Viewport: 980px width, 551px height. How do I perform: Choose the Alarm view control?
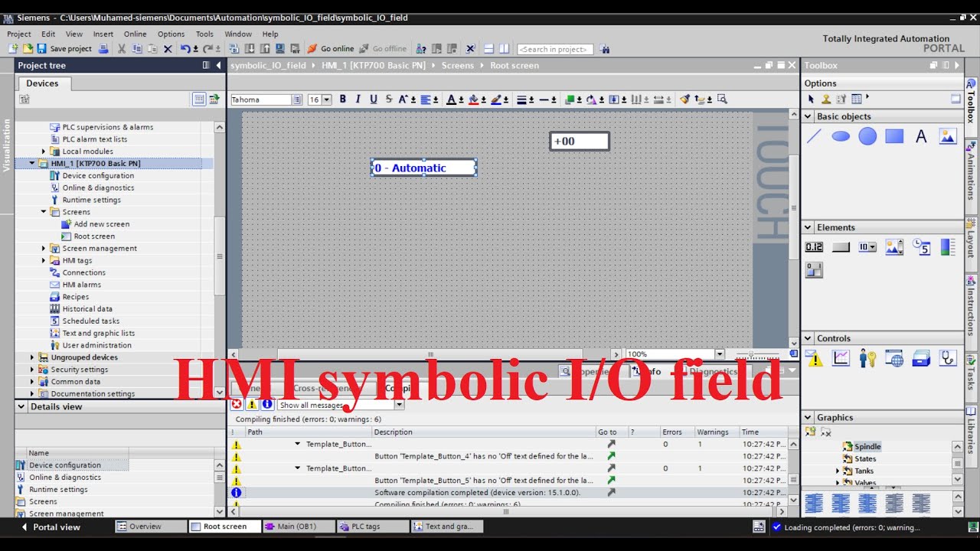pos(814,357)
